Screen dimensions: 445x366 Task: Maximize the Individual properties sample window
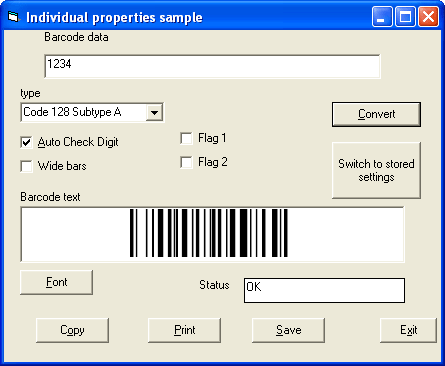[x=405, y=16]
